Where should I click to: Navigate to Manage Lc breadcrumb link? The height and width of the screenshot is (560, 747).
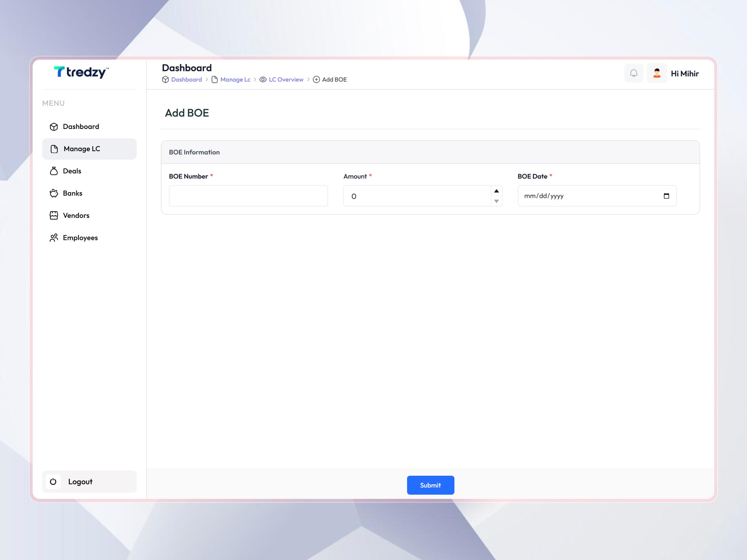coord(235,79)
